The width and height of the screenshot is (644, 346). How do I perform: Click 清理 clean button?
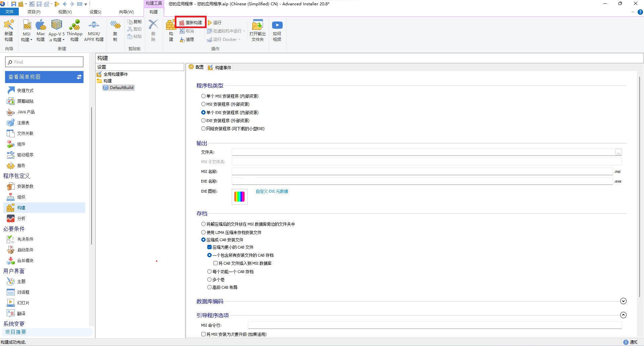[187, 40]
